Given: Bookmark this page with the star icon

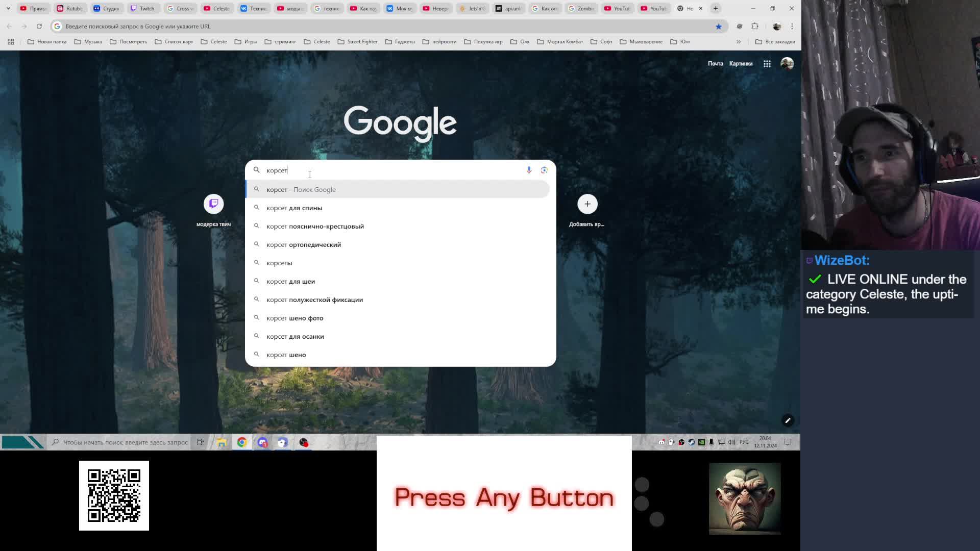Looking at the screenshot, I should (718, 27).
